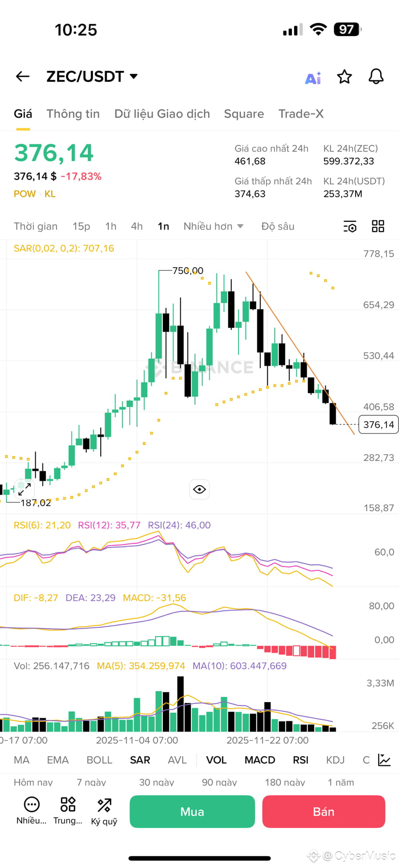Open the Trade-X tab
Screen dimensions: 399x868
pos(301,114)
